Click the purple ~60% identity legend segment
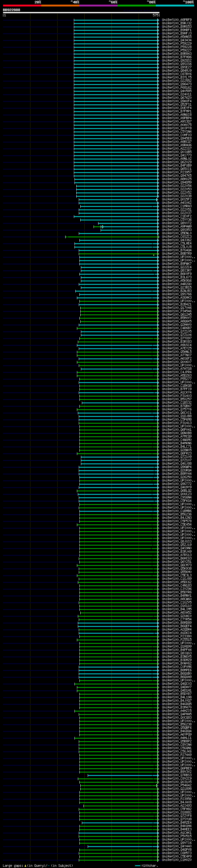This screenshot has height=868, width=197. click(x=99, y=6)
